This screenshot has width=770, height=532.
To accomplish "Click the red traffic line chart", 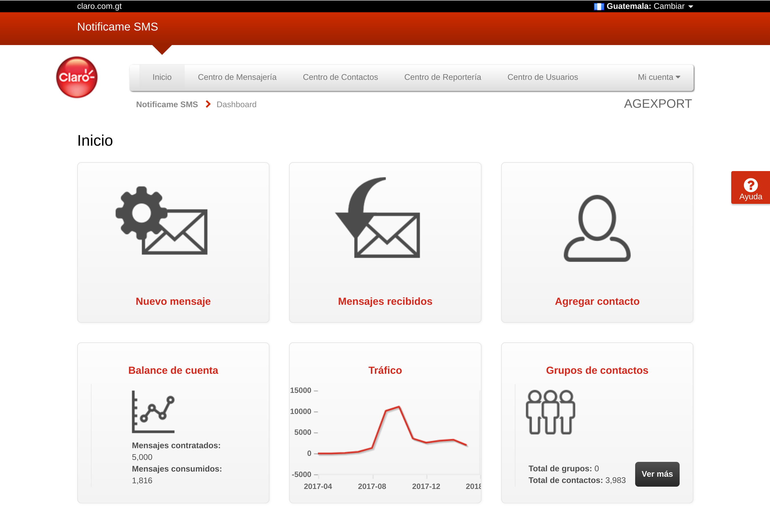I will 393,430.
